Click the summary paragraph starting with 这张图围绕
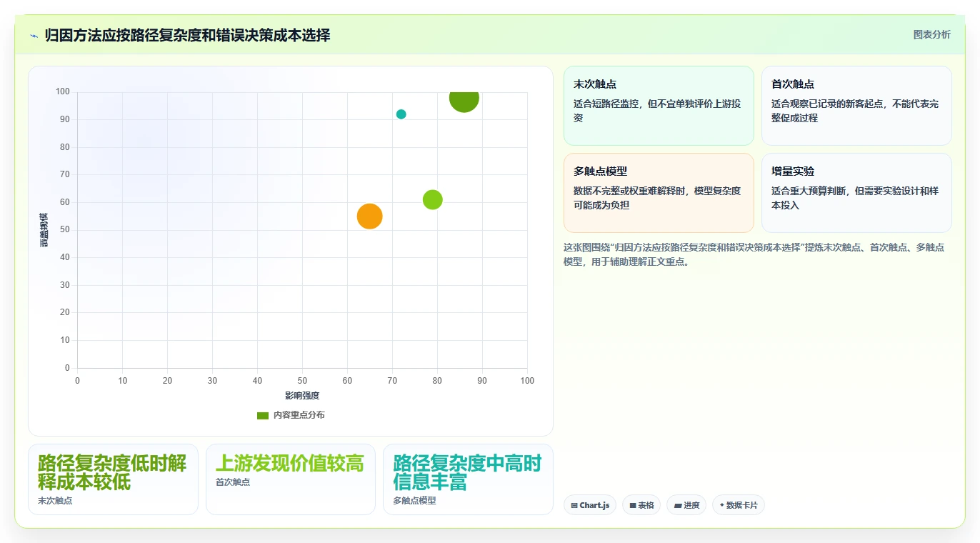Viewport: 980px width, 543px height. pos(757,254)
